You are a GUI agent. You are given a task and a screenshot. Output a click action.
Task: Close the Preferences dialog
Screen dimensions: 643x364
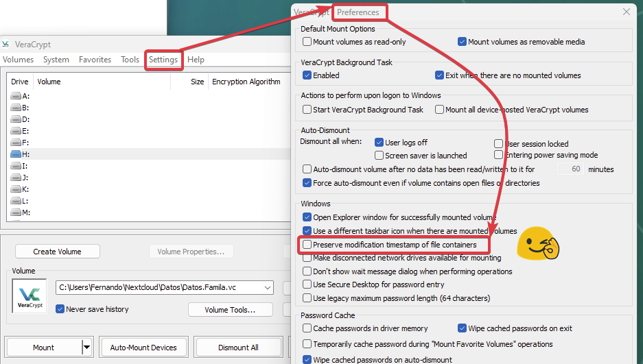(626, 12)
